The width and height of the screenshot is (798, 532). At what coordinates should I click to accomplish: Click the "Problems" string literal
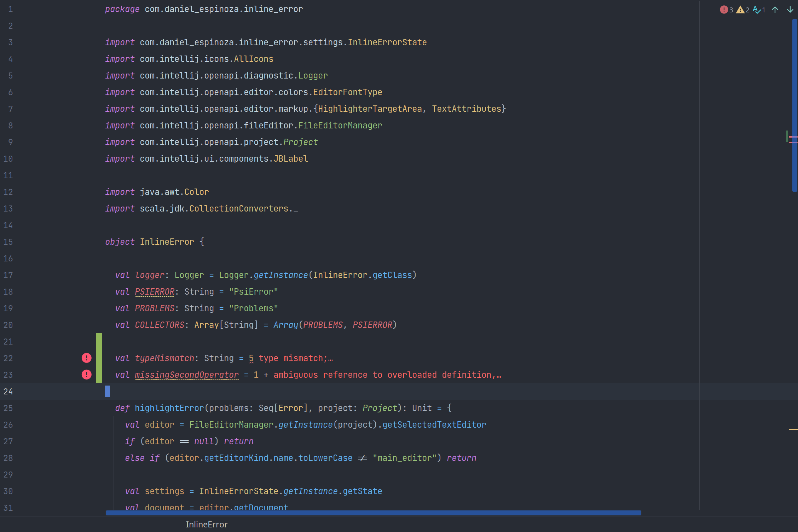point(254,308)
